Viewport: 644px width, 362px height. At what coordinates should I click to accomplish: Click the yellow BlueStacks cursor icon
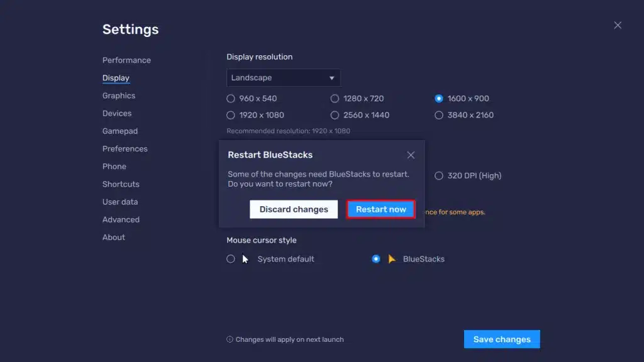pos(392,259)
